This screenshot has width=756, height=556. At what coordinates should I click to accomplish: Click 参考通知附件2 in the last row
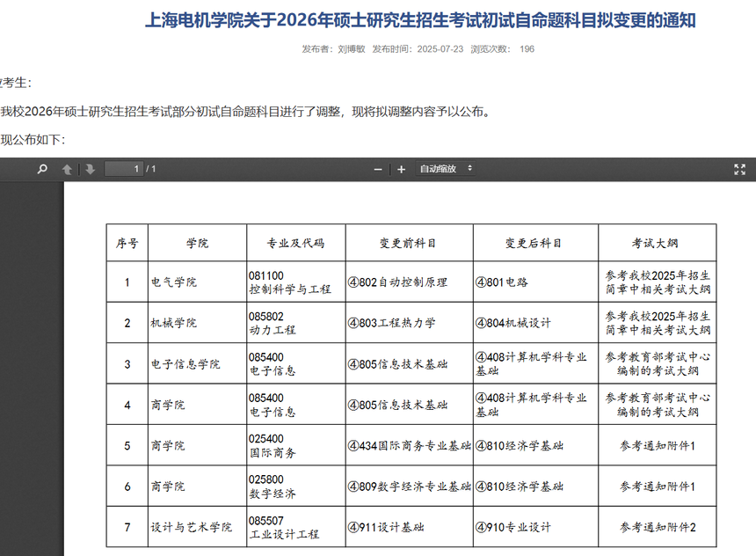(x=658, y=527)
